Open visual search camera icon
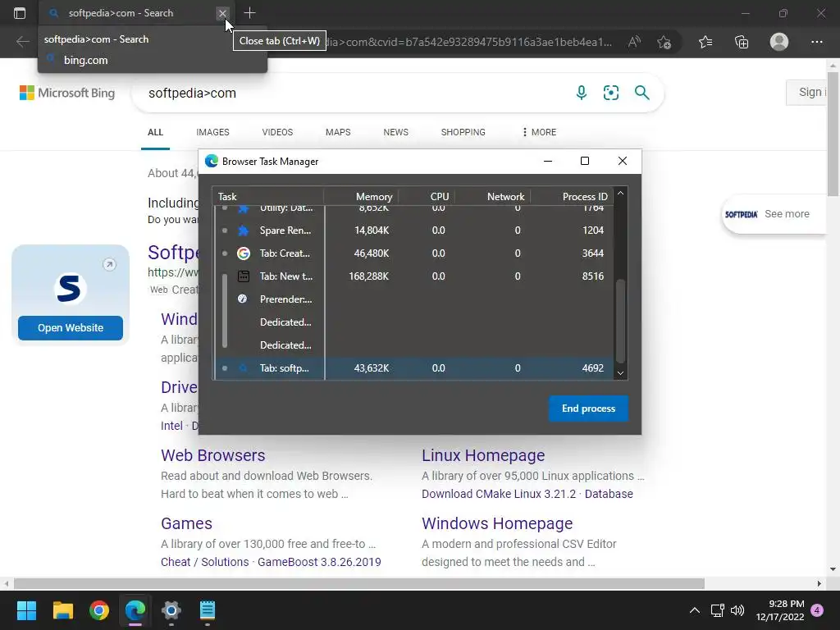The width and height of the screenshot is (840, 630). click(610, 93)
